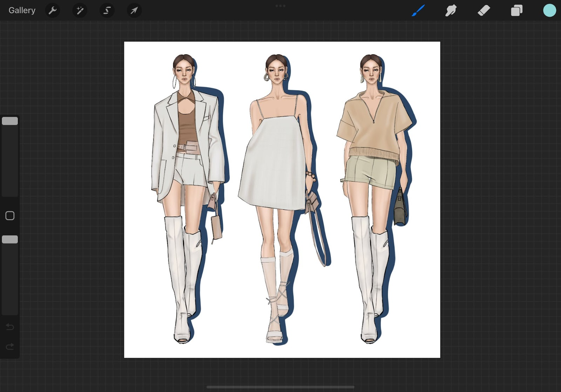The height and width of the screenshot is (392, 561).
Task: Open the turquoise active color swatch
Action: (549, 11)
